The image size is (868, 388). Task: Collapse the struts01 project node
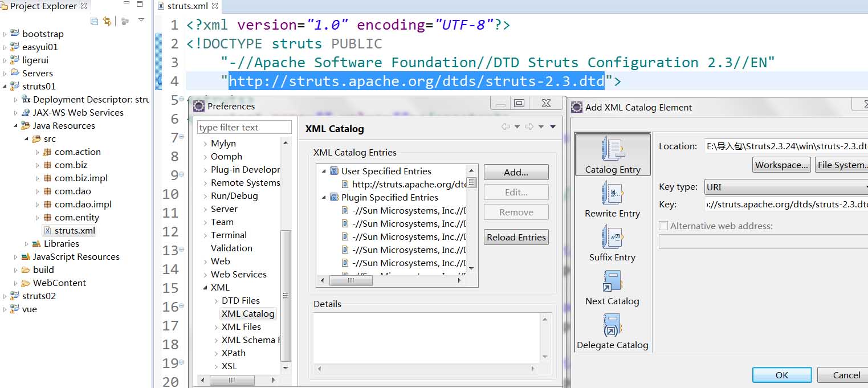5,87
